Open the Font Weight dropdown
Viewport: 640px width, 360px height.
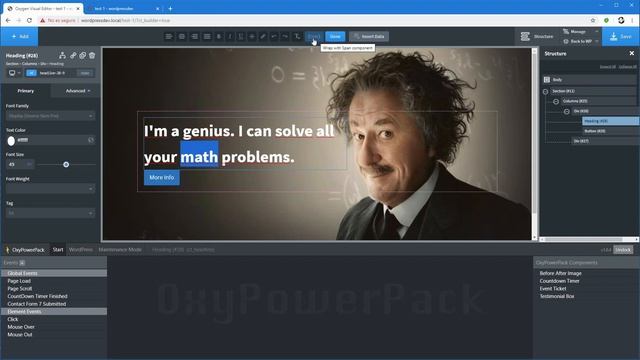coord(51,189)
